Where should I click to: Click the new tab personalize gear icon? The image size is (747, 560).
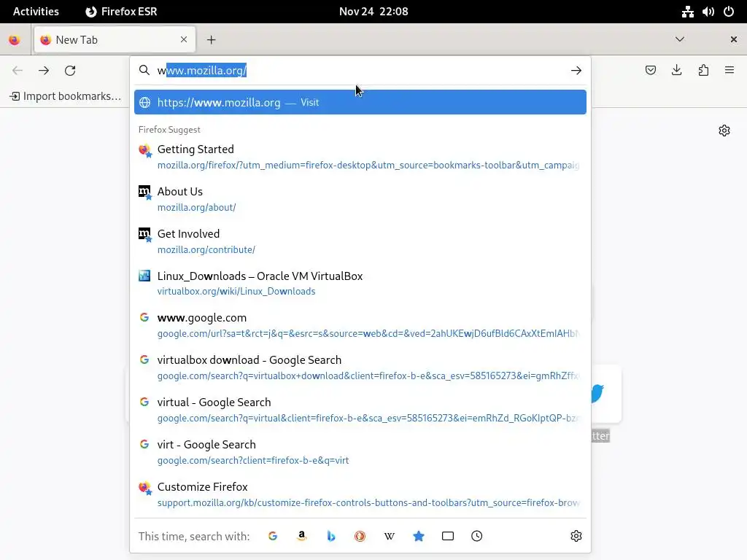click(724, 131)
